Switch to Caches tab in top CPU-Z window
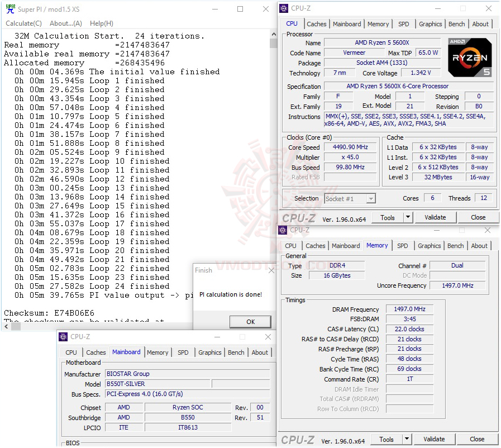The height and width of the screenshot is (448, 501). point(316,24)
